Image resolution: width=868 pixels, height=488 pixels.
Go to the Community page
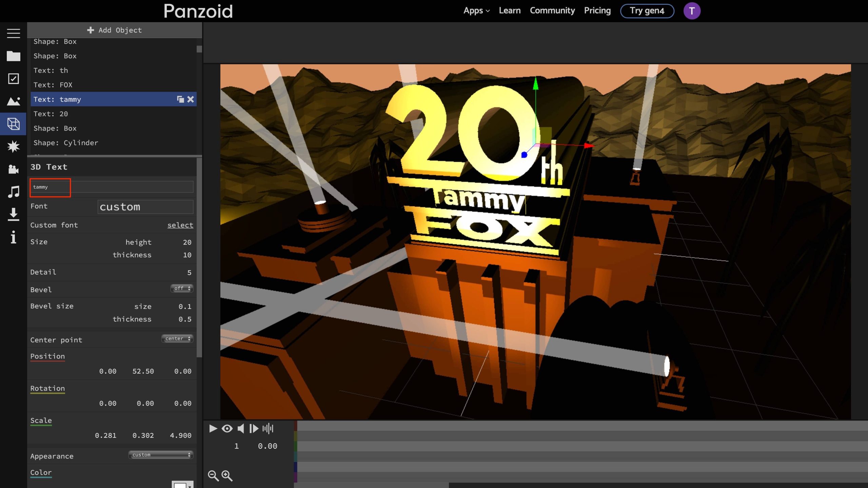(552, 11)
